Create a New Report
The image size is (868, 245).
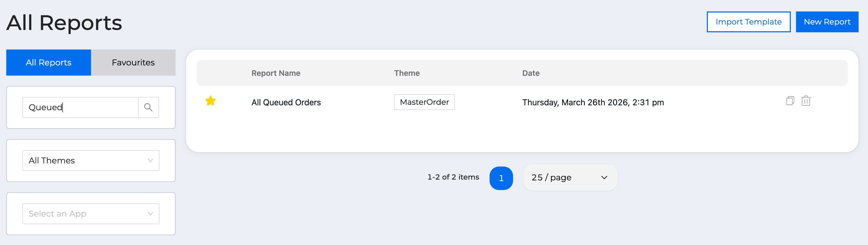(x=827, y=22)
